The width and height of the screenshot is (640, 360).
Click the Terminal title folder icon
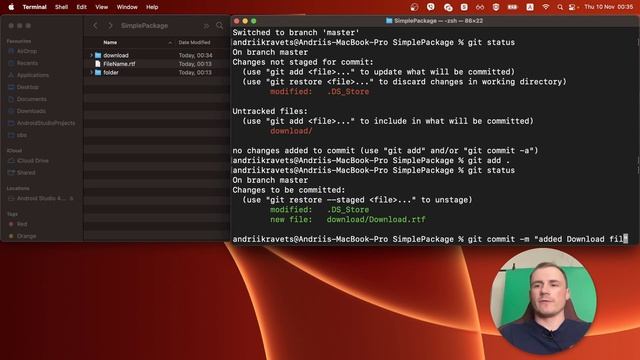click(389, 20)
